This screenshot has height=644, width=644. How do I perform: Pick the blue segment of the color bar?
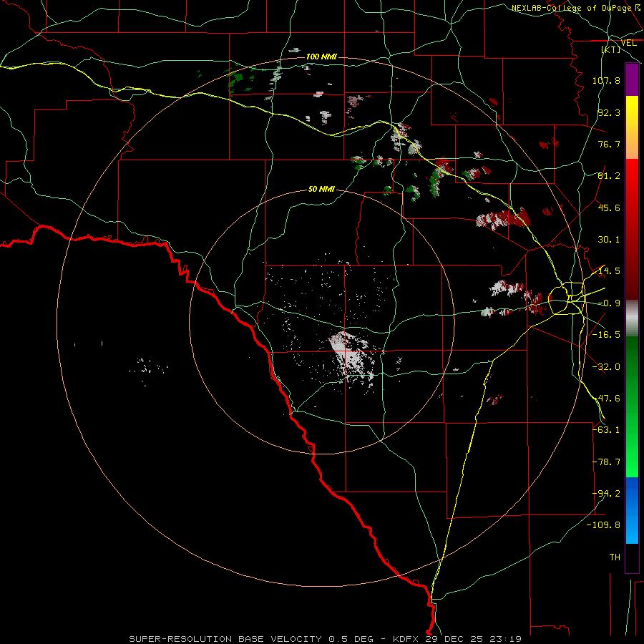[632, 510]
